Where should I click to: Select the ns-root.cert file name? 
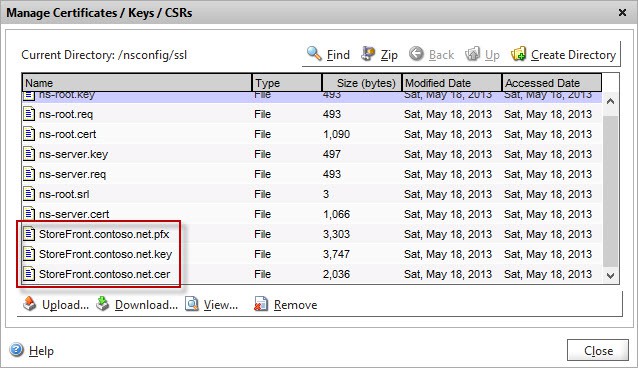click(x=68, y=134)
